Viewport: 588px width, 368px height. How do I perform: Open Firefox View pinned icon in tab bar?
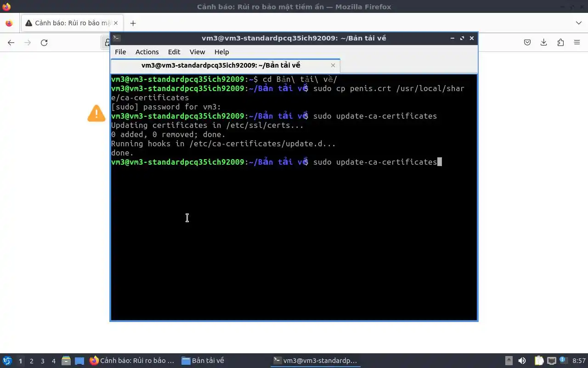point(9,23)
